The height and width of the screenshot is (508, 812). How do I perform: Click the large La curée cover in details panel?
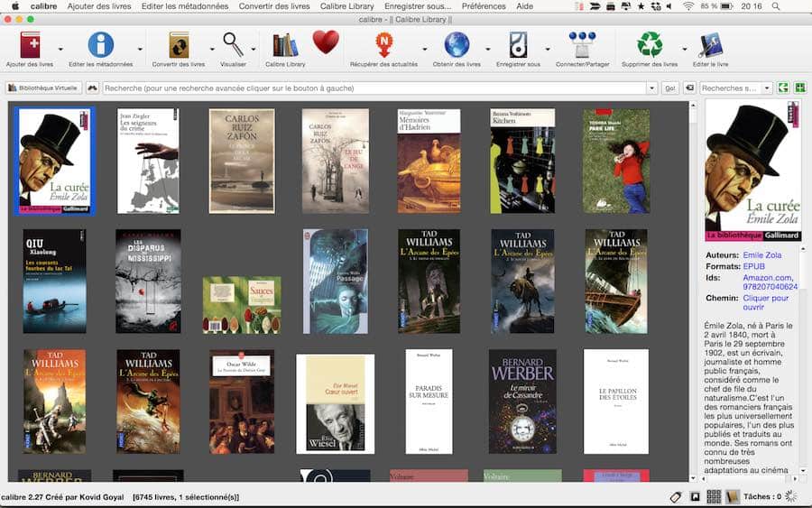pyautogui.click(x=753, y=171)
